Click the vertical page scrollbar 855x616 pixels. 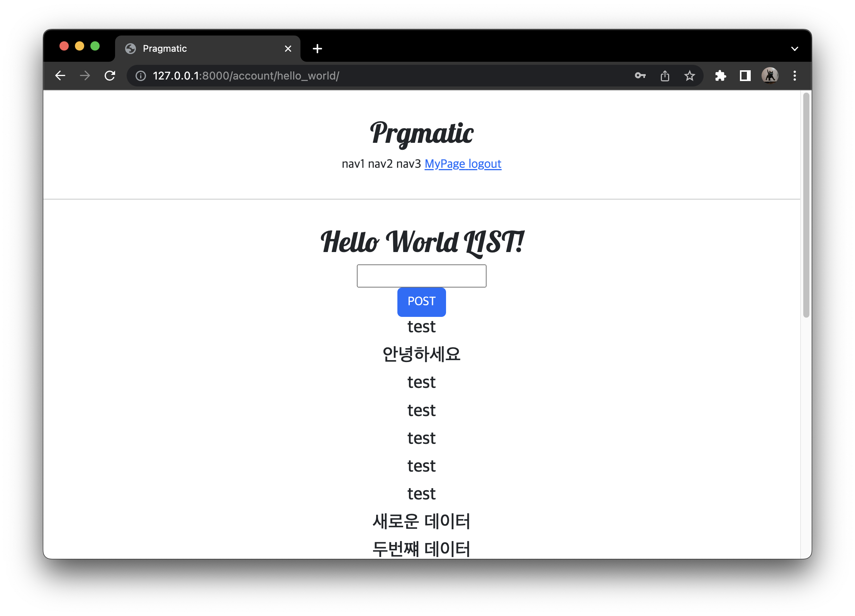coord(806,205)
